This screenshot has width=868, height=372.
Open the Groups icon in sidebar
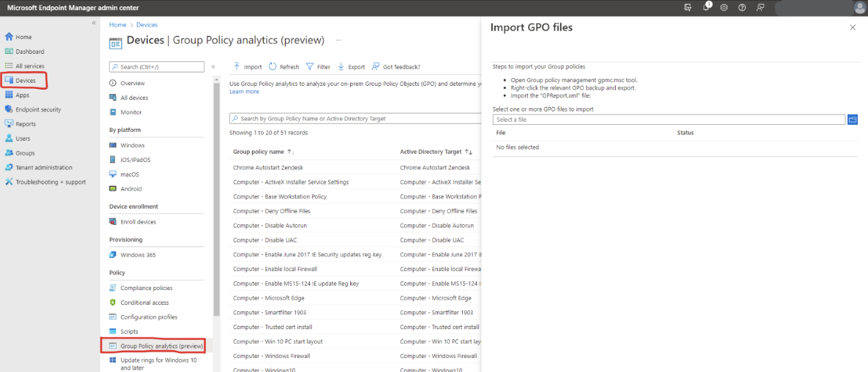[9, 153]
